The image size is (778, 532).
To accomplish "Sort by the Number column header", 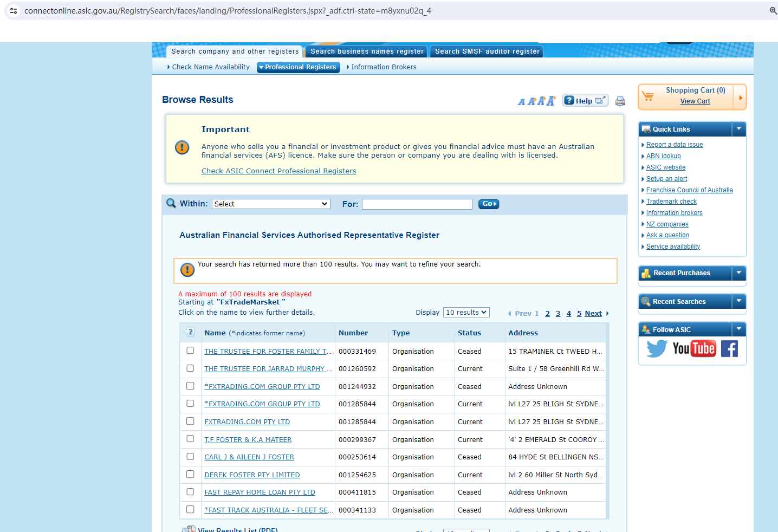I will 353,333.
